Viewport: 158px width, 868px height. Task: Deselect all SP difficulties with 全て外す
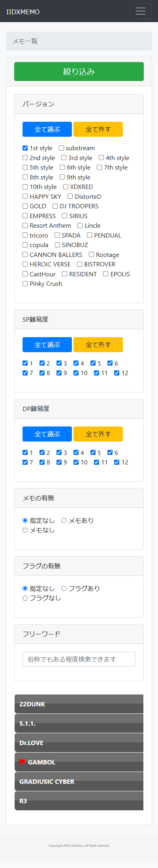[x=98, y=345]
